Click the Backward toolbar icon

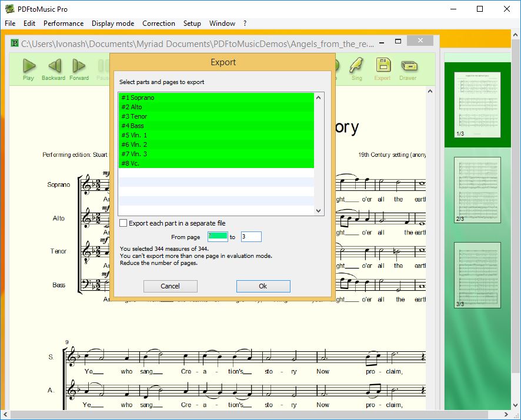[x=55, y=65]
